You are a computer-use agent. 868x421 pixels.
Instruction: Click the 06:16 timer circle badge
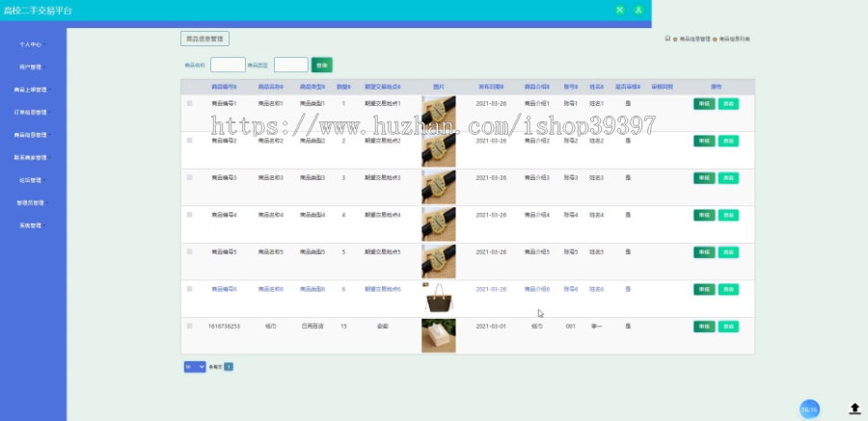point(809,409)
